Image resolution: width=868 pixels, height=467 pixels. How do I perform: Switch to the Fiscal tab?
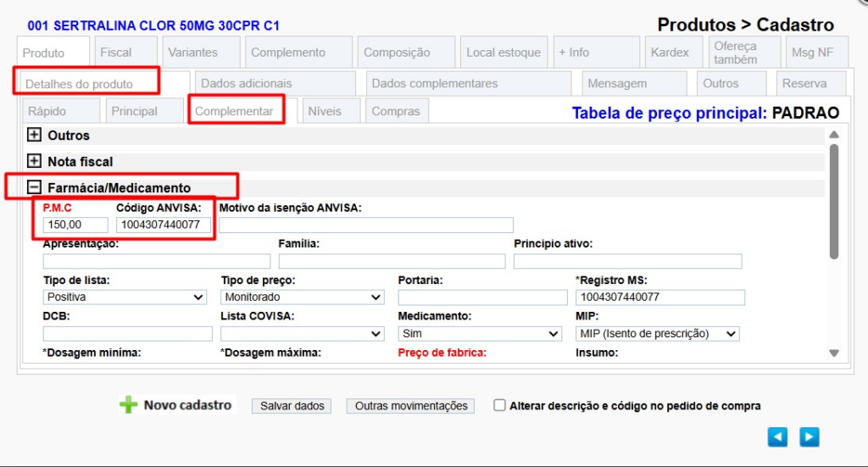pyautogui.click(x=126, y=52)
